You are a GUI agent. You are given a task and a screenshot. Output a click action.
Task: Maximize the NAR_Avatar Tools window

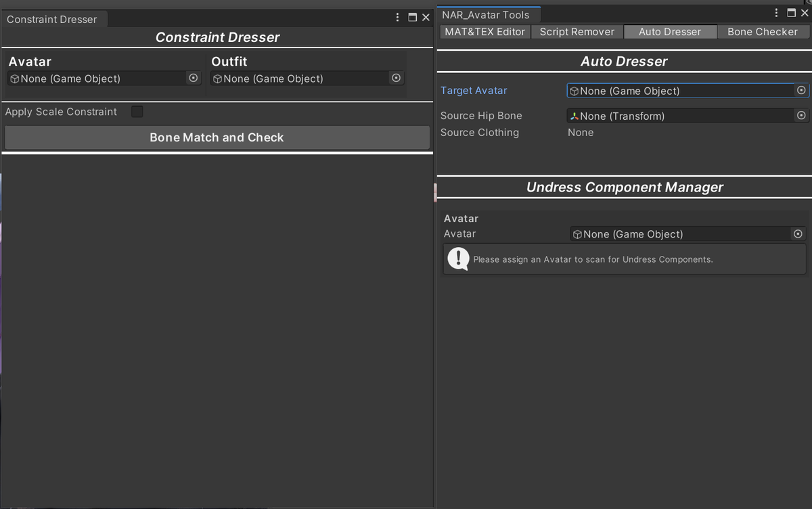(792, 13)
